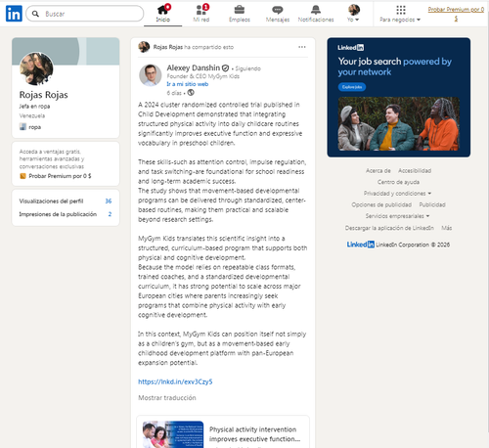Click the LinkedIn logo in the ad
The image size is (489, 448).
click(x=350, y=48)
